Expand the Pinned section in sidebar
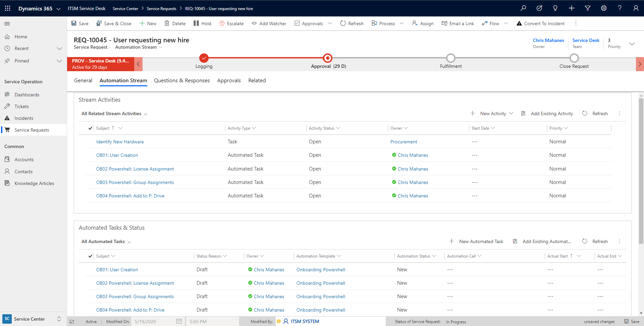 [x=59, y=61]
